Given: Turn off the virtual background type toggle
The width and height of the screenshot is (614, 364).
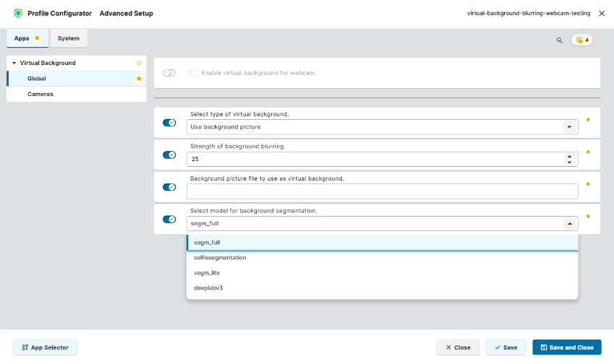Looking at the screenshot, I should click(x=169, y=123).
